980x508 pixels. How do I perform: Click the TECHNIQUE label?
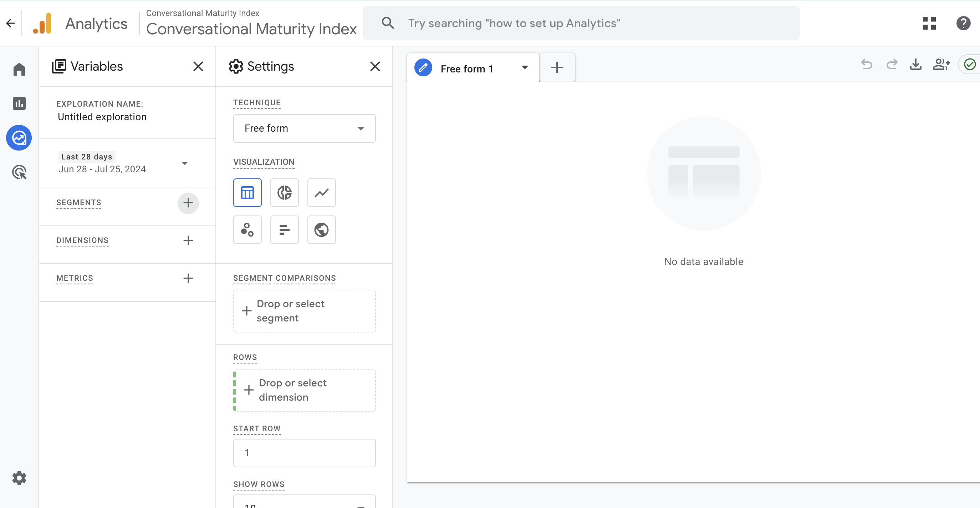[257, 103]
